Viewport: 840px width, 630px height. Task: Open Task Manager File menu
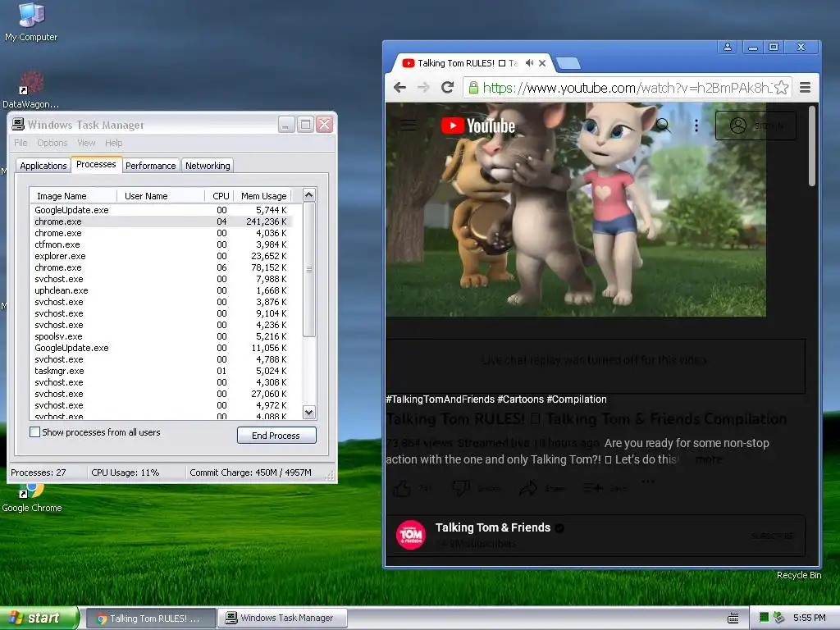tap(21, 143)
